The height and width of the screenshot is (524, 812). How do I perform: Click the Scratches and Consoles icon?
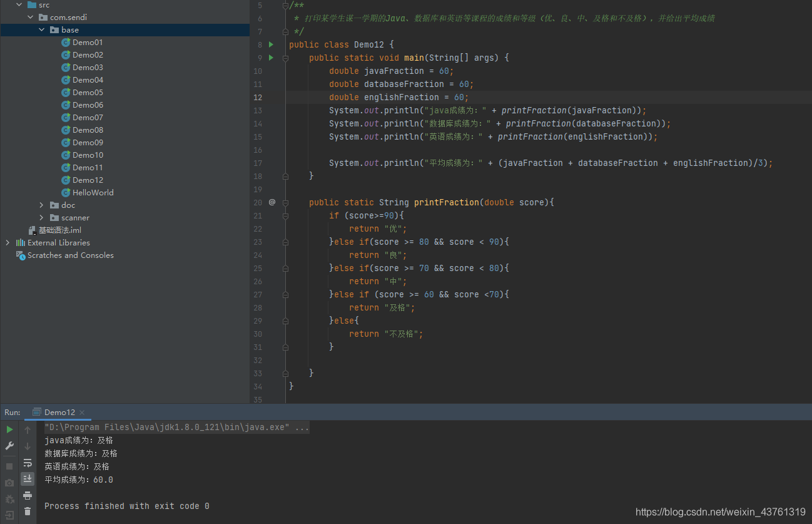pyautogui.click(x=21, y=255)
